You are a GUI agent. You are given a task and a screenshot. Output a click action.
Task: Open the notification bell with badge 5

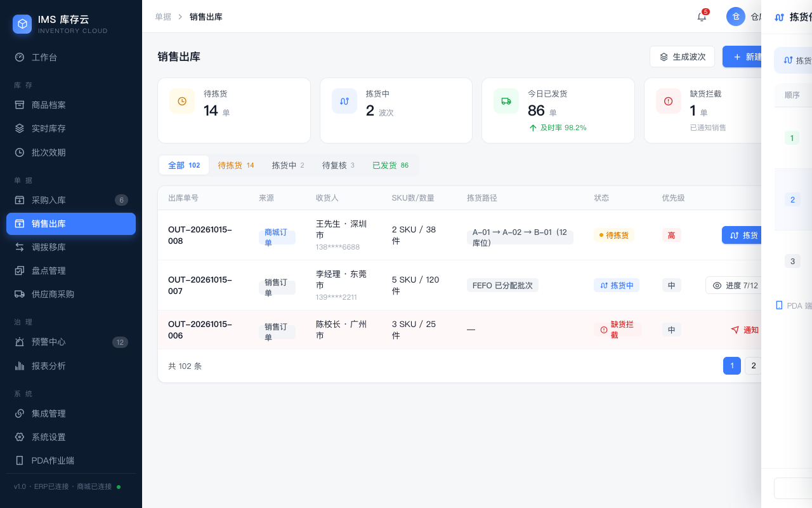pos(702,17)
